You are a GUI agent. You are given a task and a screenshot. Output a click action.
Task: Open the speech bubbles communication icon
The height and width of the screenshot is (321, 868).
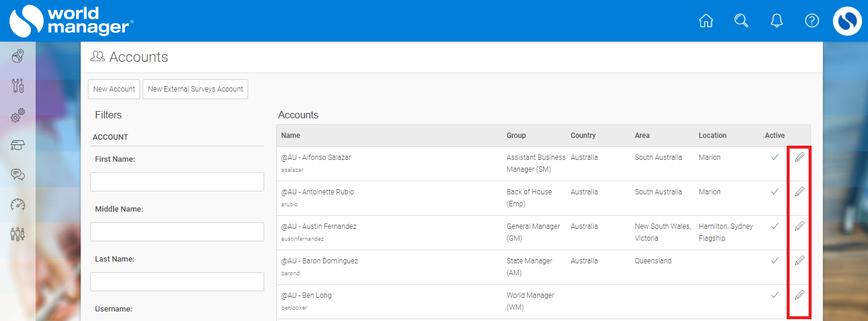click(x=18, y=175)
